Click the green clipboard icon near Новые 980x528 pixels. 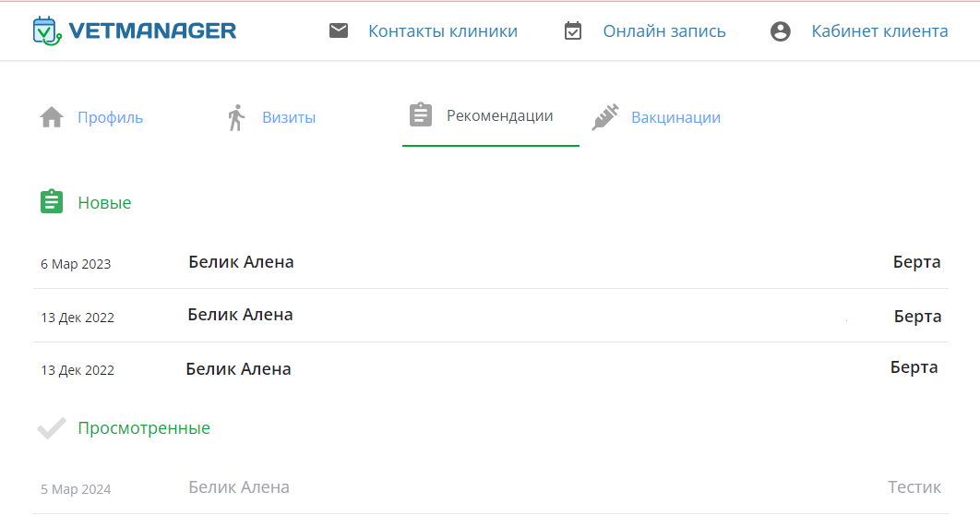pyautogui.click(x=52, y=202)
